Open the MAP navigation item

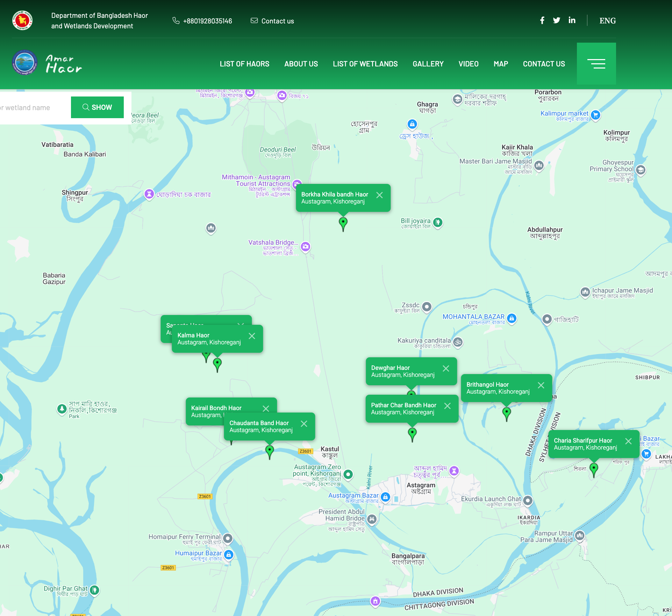501,64
